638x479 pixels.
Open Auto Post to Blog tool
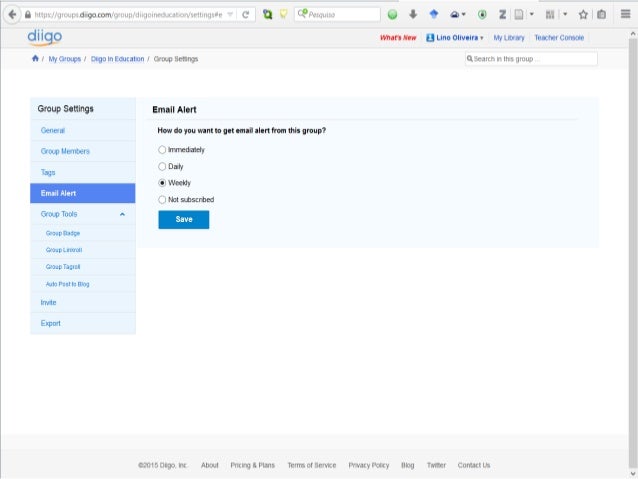(x=67, y=284)
